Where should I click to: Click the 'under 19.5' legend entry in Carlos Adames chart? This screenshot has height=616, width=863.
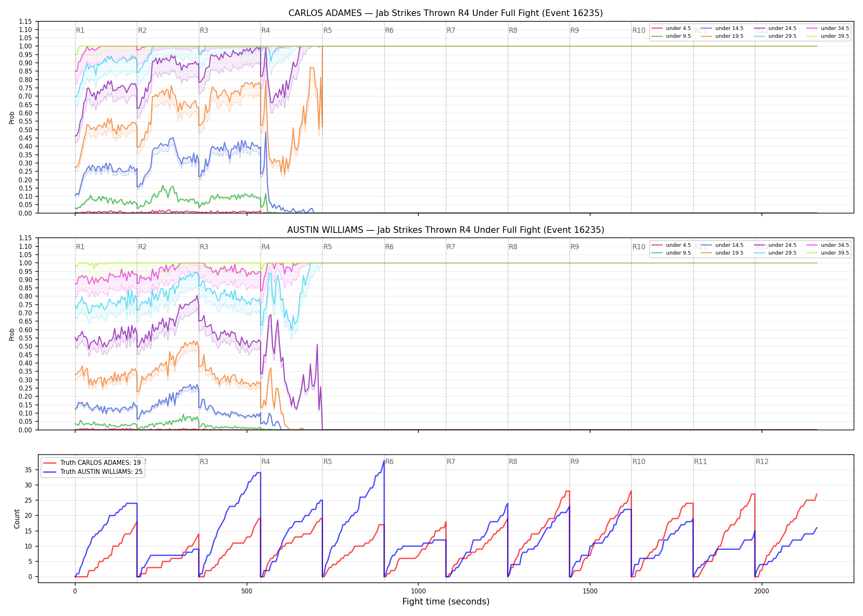(x=722, y=36)
